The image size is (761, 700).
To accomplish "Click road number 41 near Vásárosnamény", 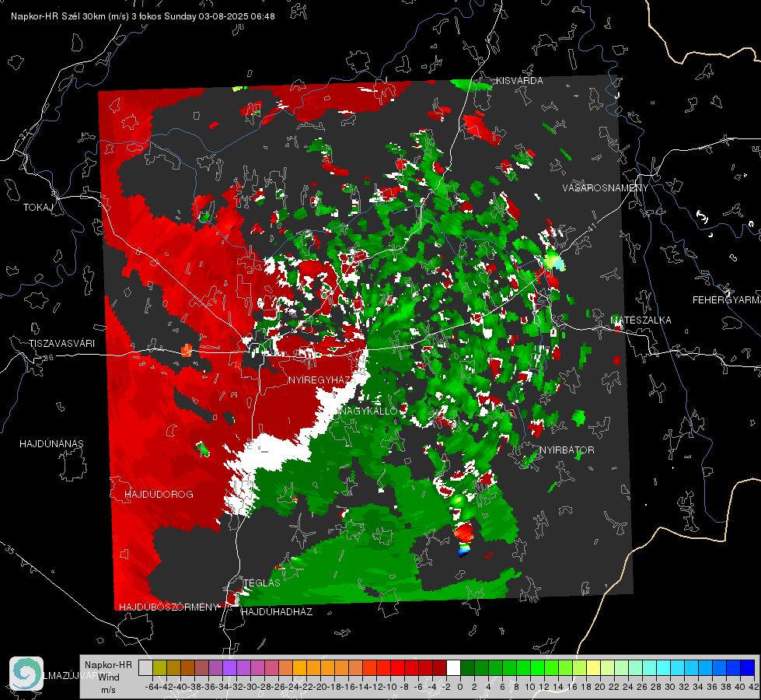I will click(591, 226).
